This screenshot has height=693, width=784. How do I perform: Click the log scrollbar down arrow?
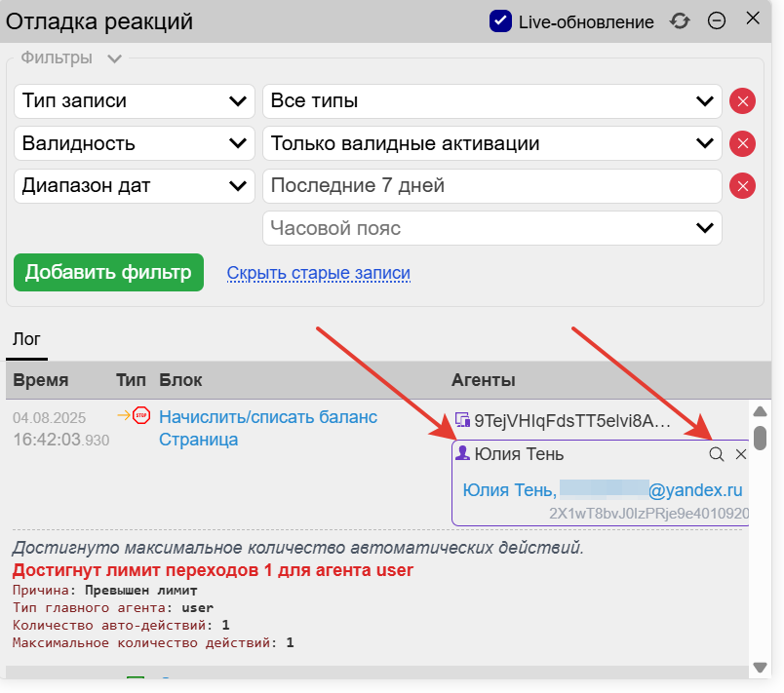760,667
